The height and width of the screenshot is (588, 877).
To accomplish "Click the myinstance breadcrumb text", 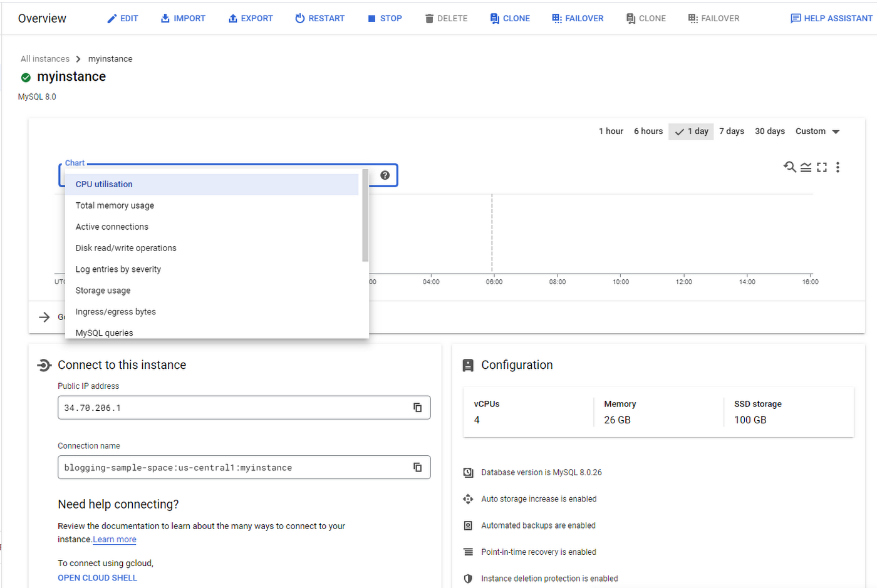I will point(110,59).
